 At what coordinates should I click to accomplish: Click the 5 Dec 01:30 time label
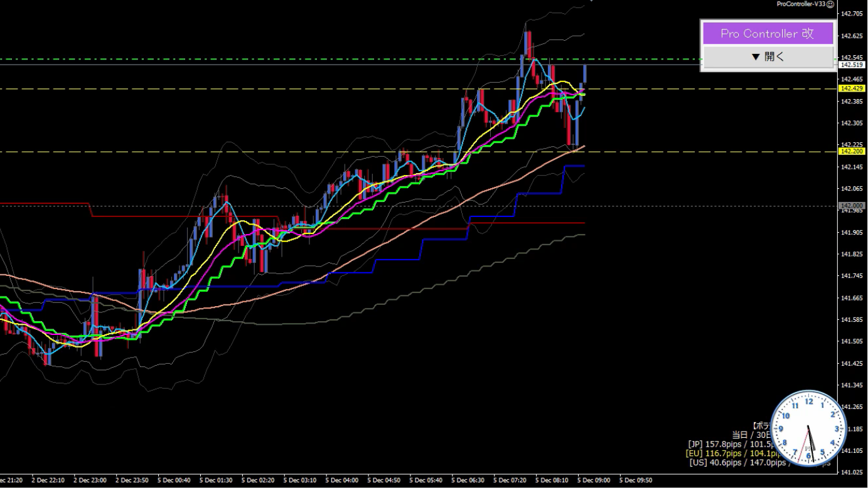(216, 480)
